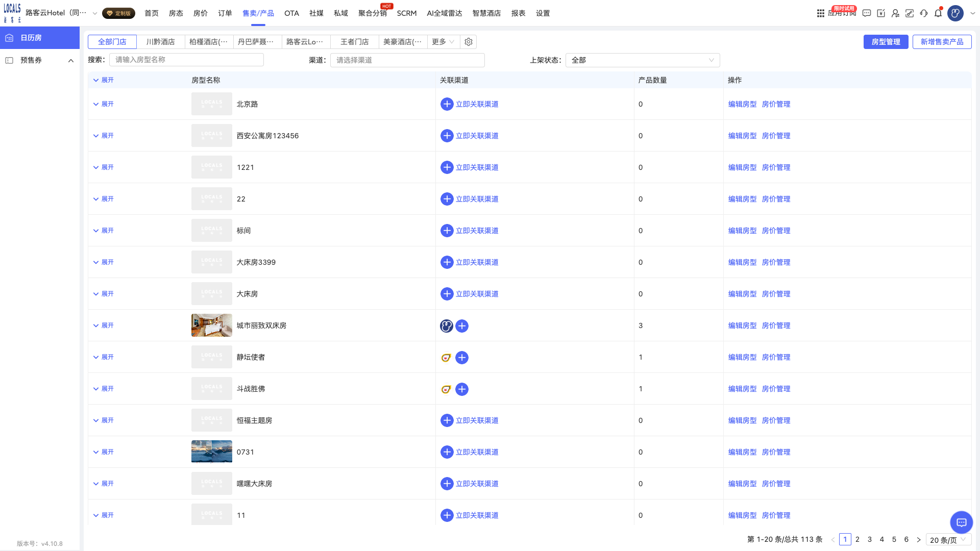Open the 上架状态 dropdown
980x551 pixels.
click(x=643, y=60)
